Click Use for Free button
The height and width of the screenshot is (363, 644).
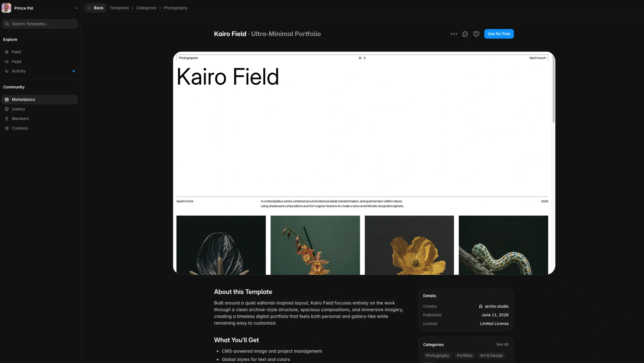[x=499, y=34]
